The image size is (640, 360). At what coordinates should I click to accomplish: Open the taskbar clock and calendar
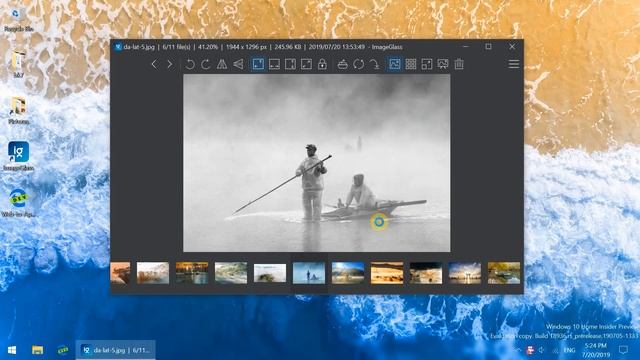[x=596, y=350]
